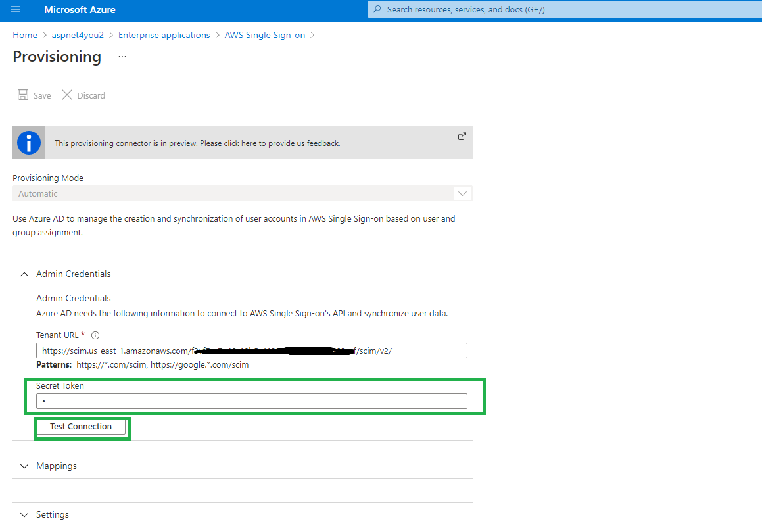The height and width of the screenshot is (532, 762).
Task: Expand the Settings section
Action: pyautogui.click(x=24, y=514)
